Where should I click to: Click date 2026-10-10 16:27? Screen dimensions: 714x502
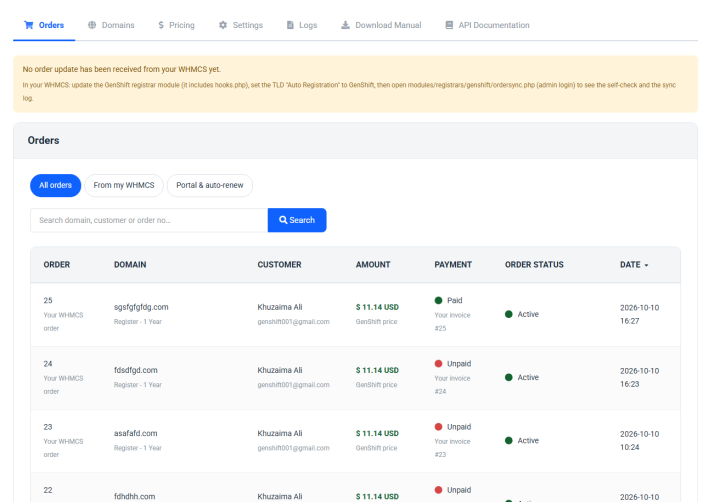(639, 314)
